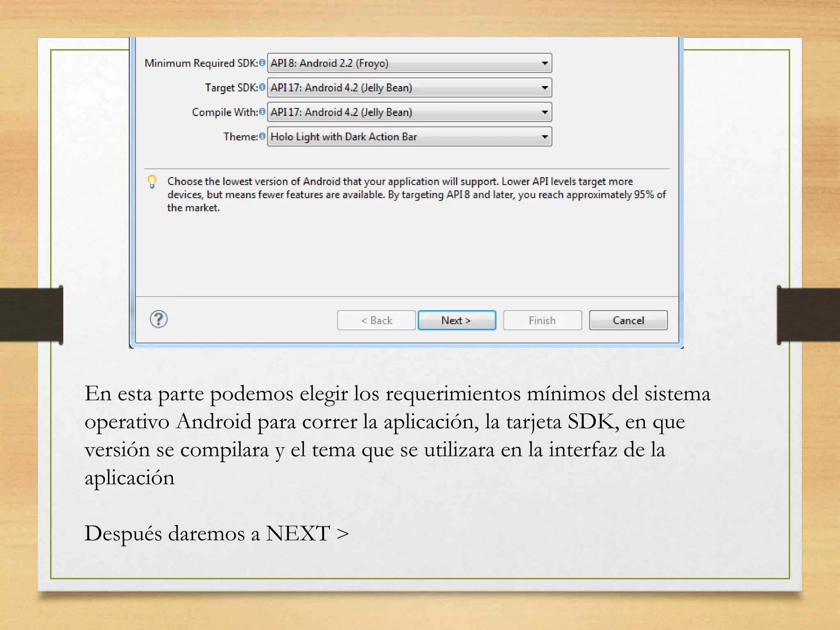The image size is (840, 630).
Task: Open the Target SDK dropdown
Action: coord(409,88)
